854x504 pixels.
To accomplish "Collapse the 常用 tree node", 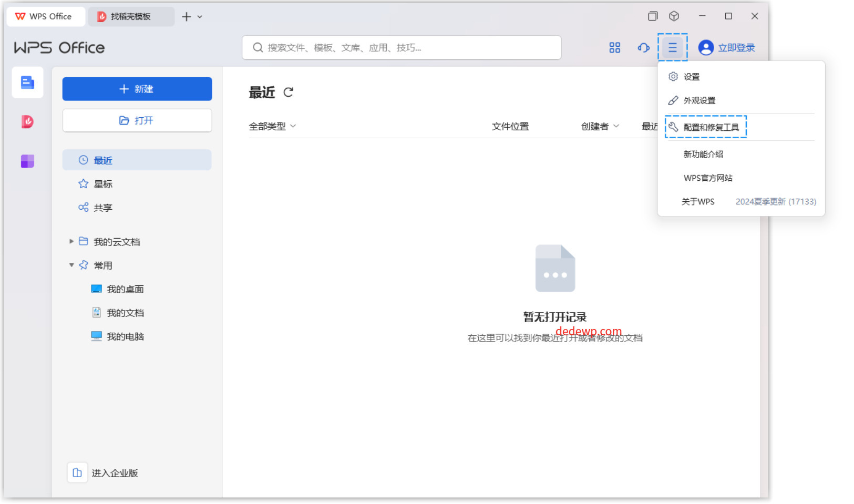I will [71, 265].
